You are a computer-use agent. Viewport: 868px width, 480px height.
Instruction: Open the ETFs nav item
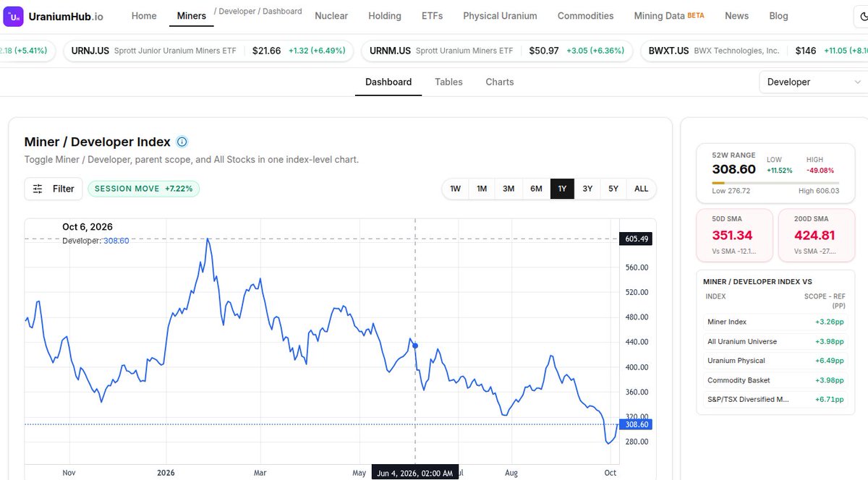[x=433, y=16]
